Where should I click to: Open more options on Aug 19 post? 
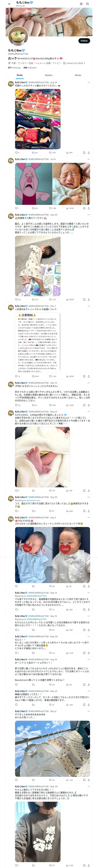pos(89,82)
